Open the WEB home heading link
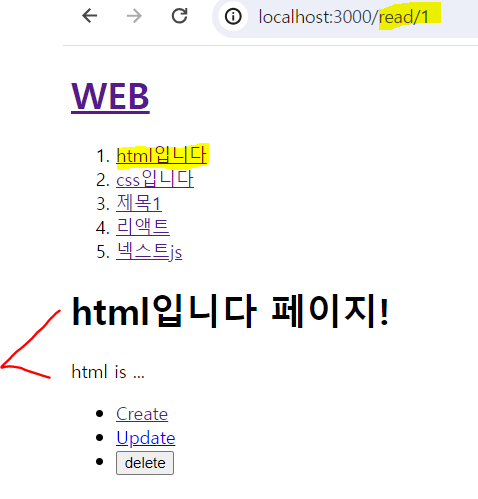Image resolution: width=478 pixels, height=499 pixels. [110, 97]
